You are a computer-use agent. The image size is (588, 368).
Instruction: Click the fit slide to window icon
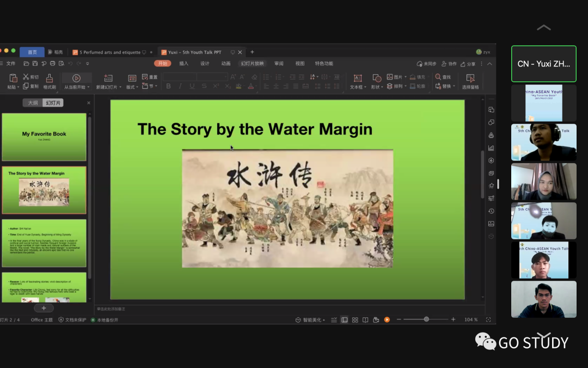click(x=488, y=319)
